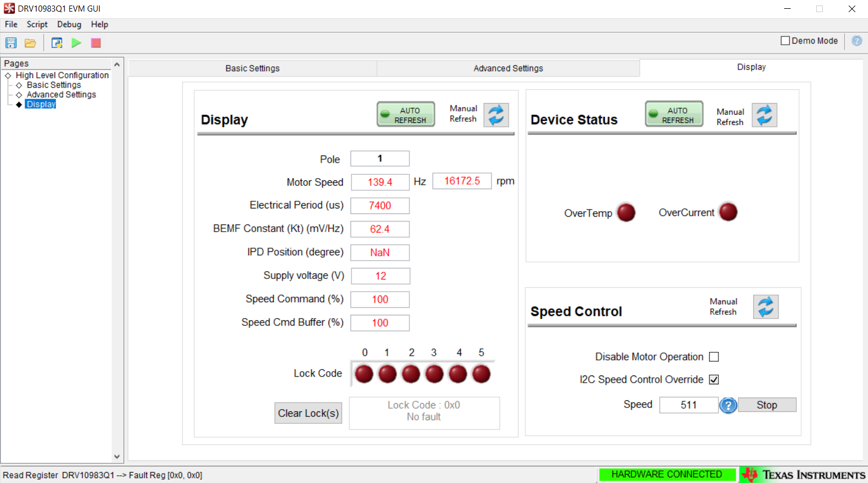868x483 pixels.
Task: Open the Script menu
Action: click(x=37, y=24)
